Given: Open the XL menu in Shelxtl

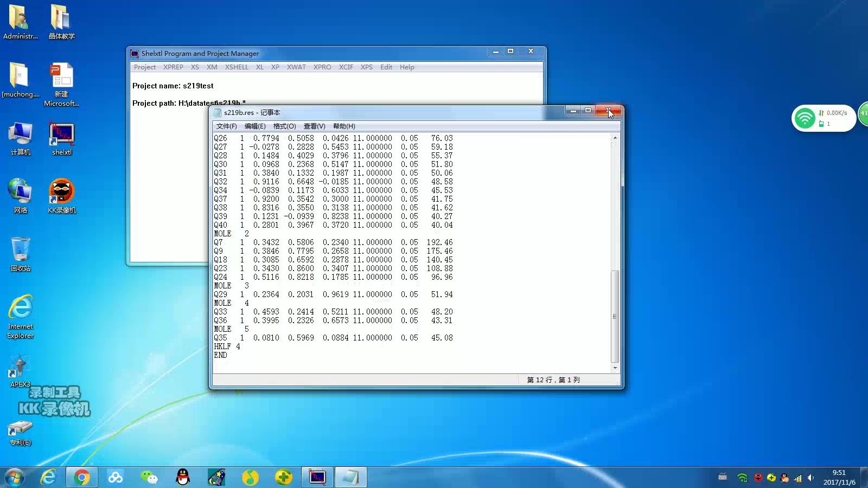Looking at the screenshot, I should click(260, 67).
